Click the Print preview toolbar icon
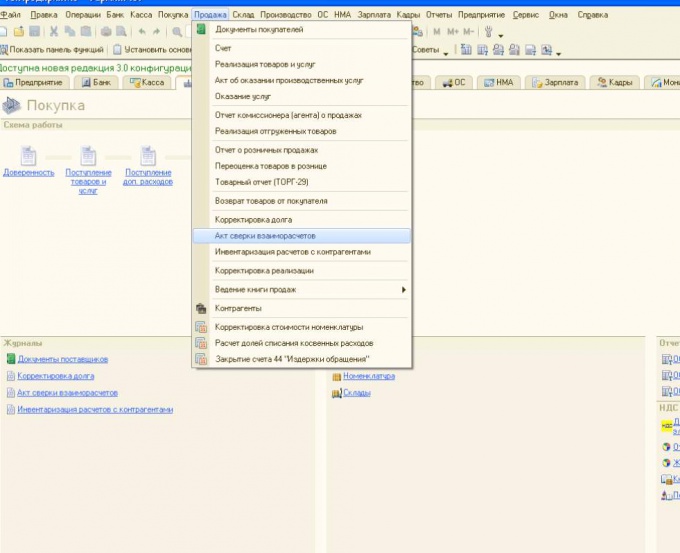This screenshot has width=680, height=553. pos(121,31)
